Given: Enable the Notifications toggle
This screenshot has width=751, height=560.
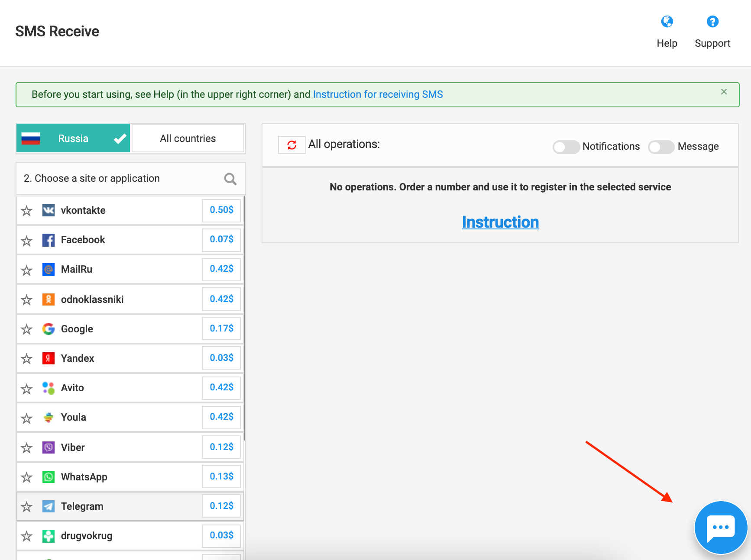Looking at the screenshot, I should (566, 147).
